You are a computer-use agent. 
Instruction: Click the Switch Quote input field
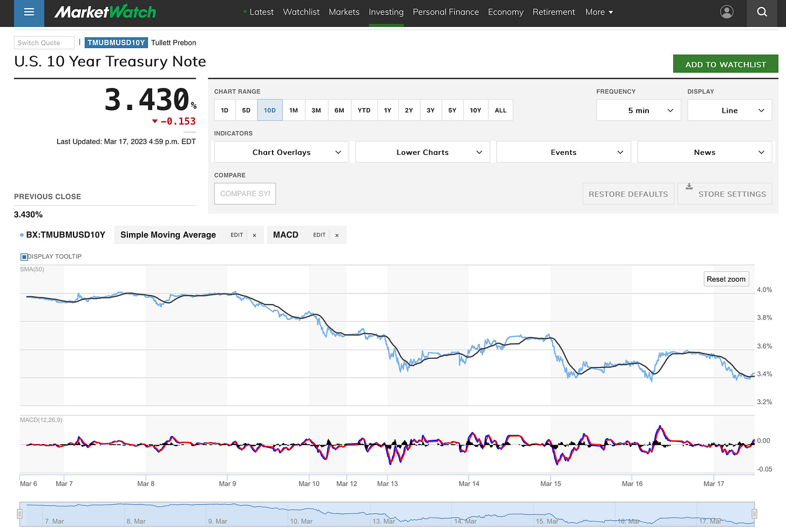click(x=44, y=43)
